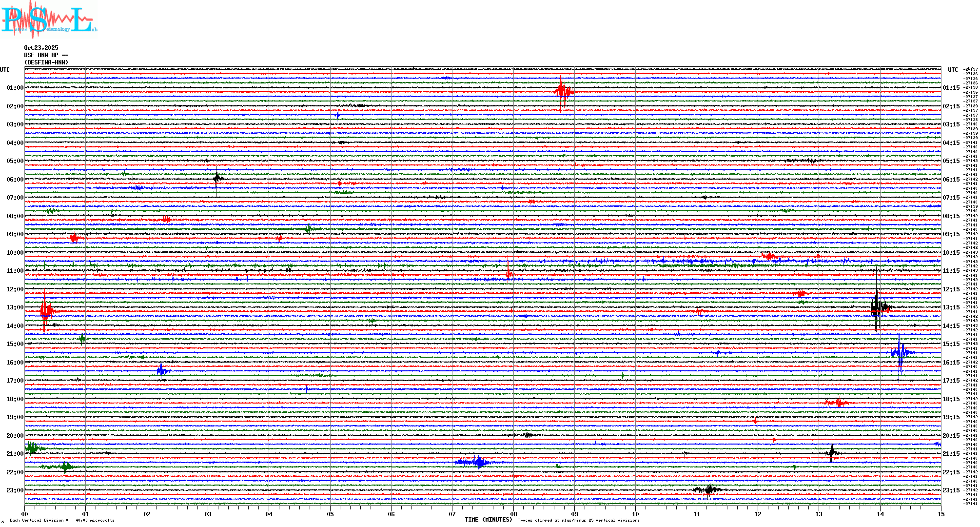The height and width of the screenshot is (527, 980).
Task: Click the tall blue event near 15:15
Action: (900, 352)
